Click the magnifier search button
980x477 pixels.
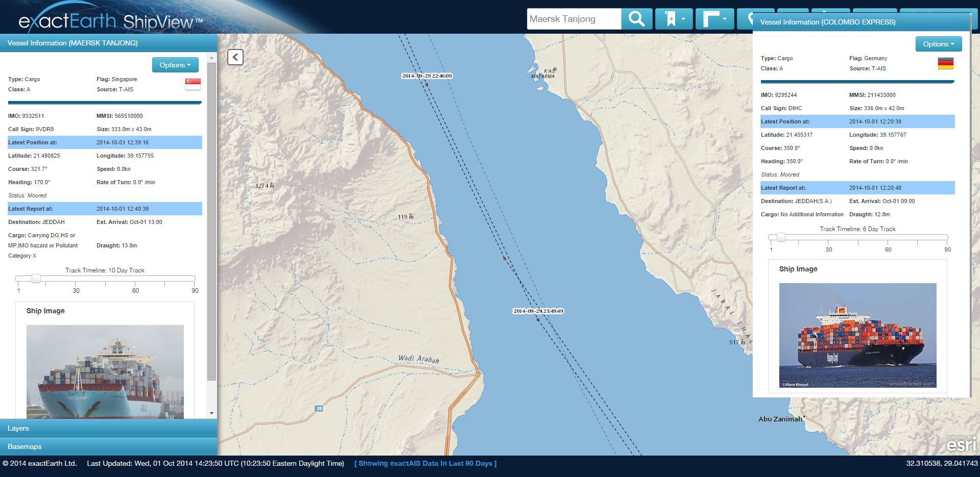(x=636, y=19)
